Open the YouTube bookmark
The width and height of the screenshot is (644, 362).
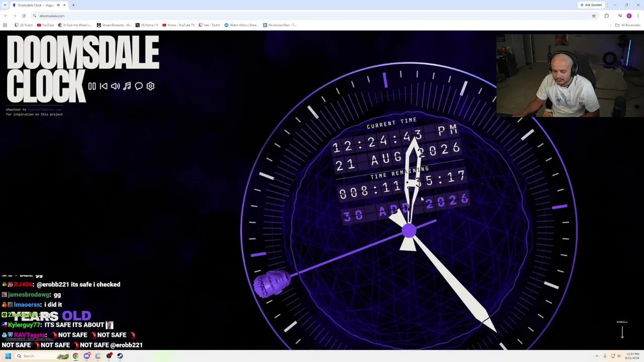(45, 25)
